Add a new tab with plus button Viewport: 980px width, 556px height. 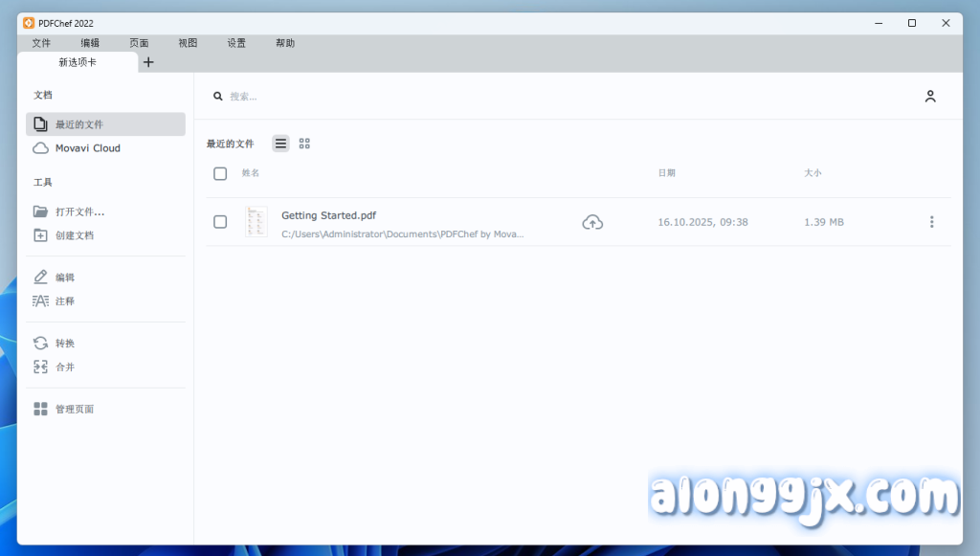click(x=148, y=62)
